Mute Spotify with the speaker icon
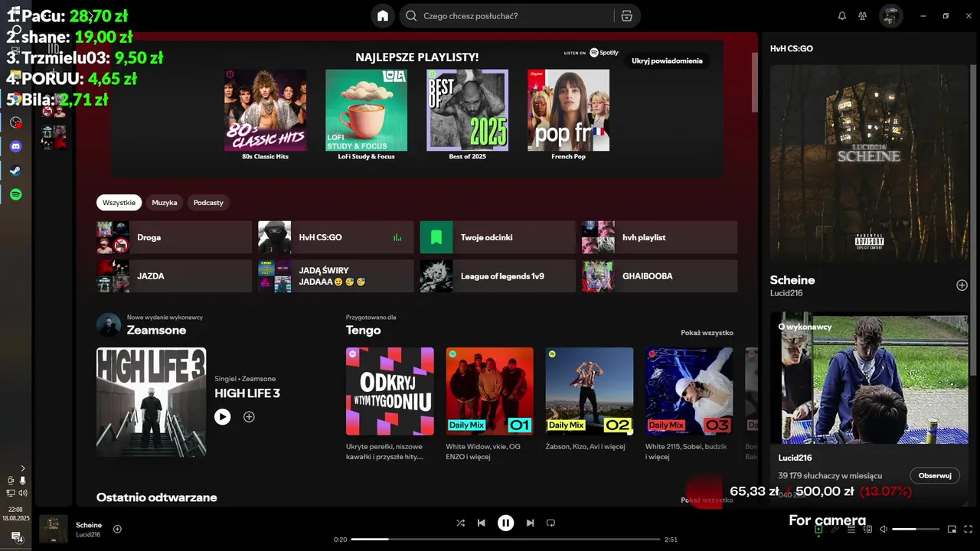The height and width of the screenshot is (551, 980). click(884, 529)
